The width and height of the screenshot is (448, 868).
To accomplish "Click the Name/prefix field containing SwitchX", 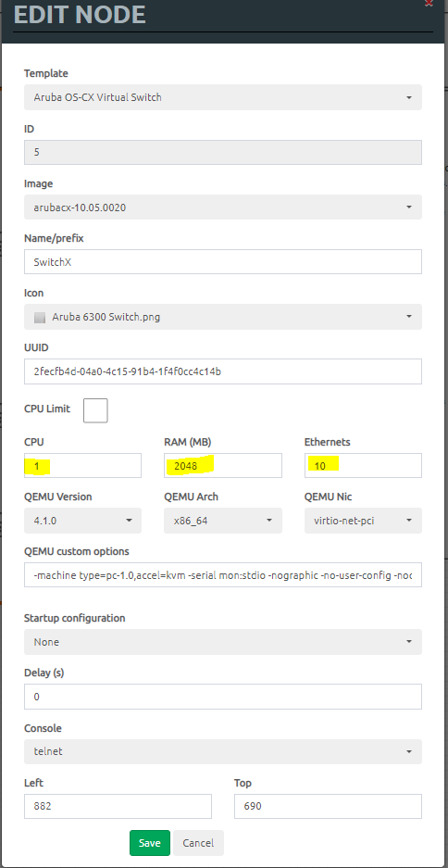I will pos(223,262).
